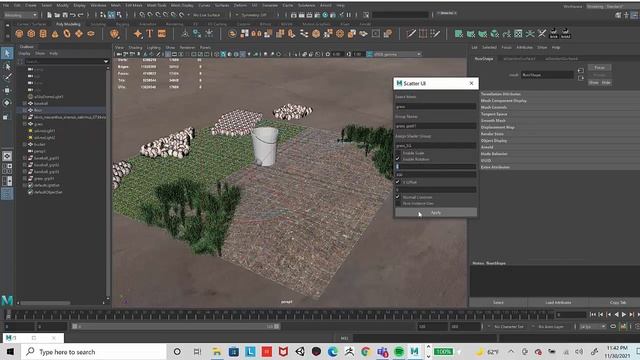640x360 pixels.
Task: Switch to the Poly Modeling shelf tab
Action: click(68, 24)
